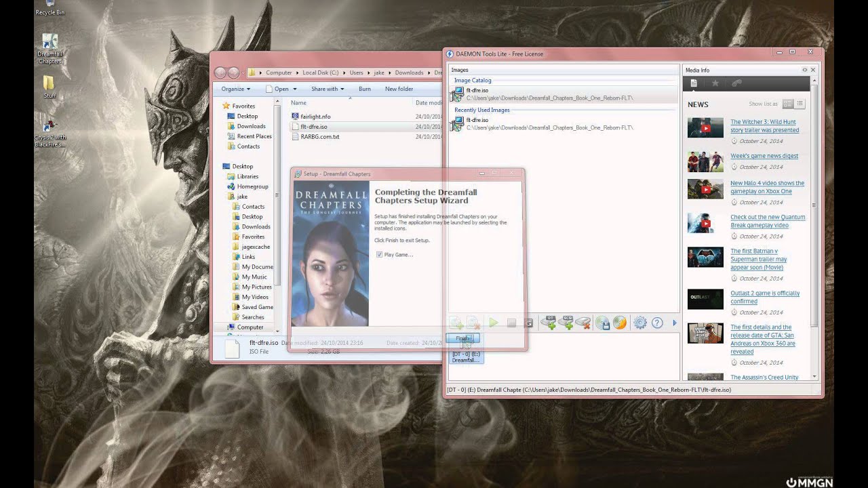
Task: Expand DAEMON Tools toolbar with blue arrow
Action: point(674,323)
